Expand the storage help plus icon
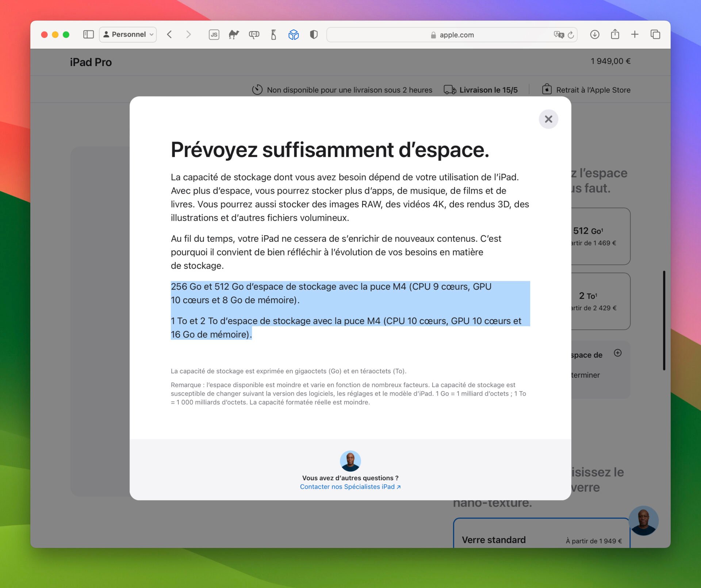The image size is (701, 588). click(618, 353)
